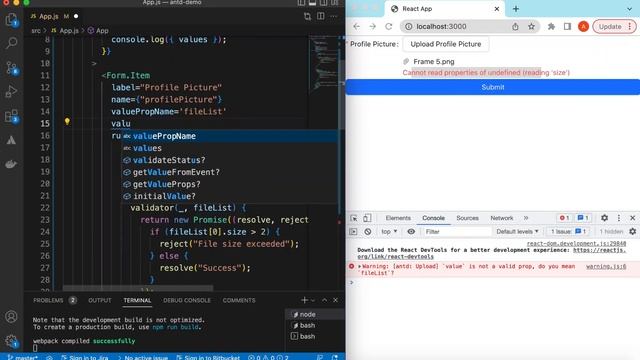The image size is (640, 360).
Task: Click the 1 Issue badge in console toolbar
Action: pos(568,231)
